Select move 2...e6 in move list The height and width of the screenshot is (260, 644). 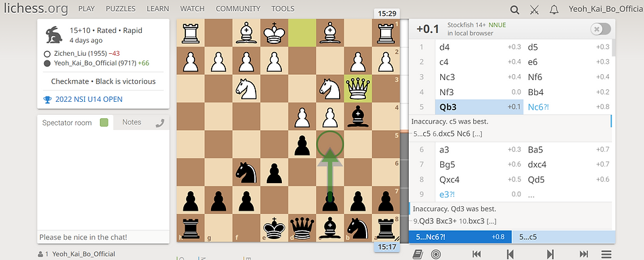point(568,62)
